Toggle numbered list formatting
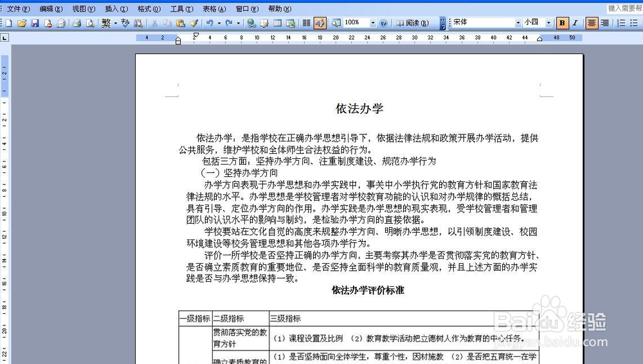 [621, 23]
